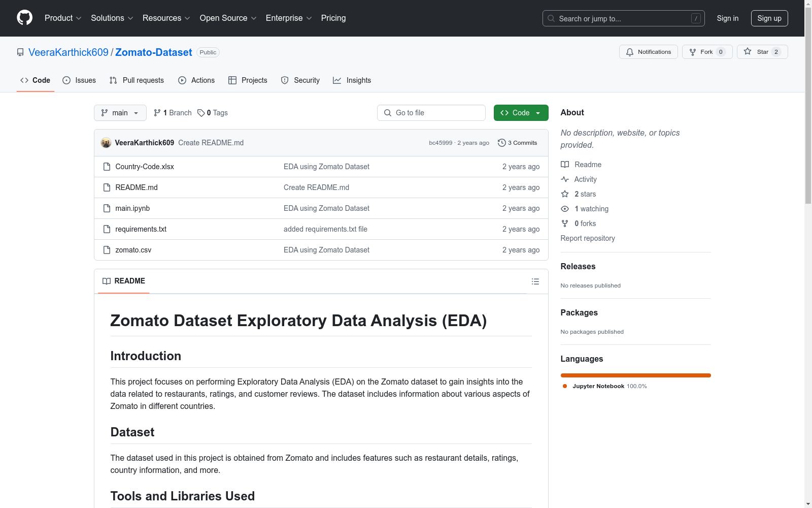
Task: View the 3 Commits history
Action: 518,143
